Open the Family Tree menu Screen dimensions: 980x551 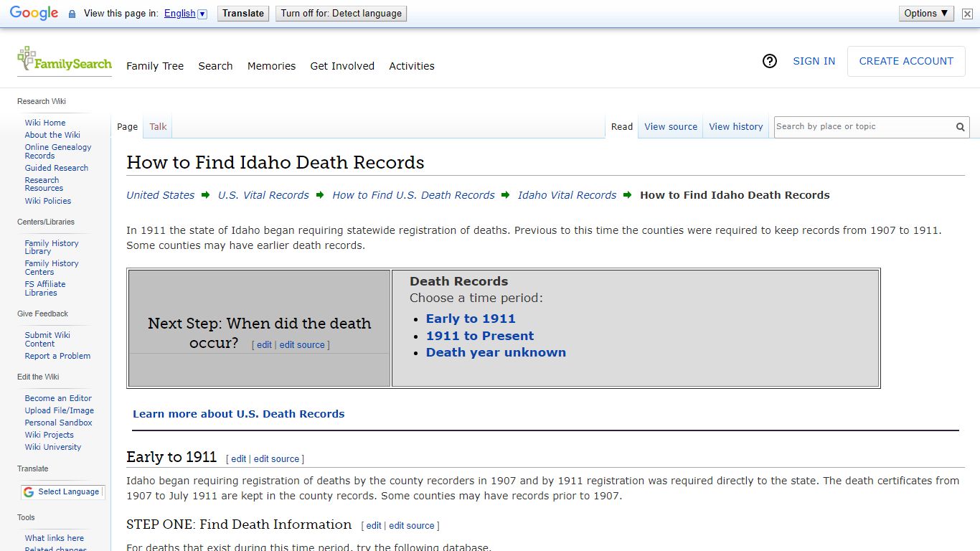point(155,66)
